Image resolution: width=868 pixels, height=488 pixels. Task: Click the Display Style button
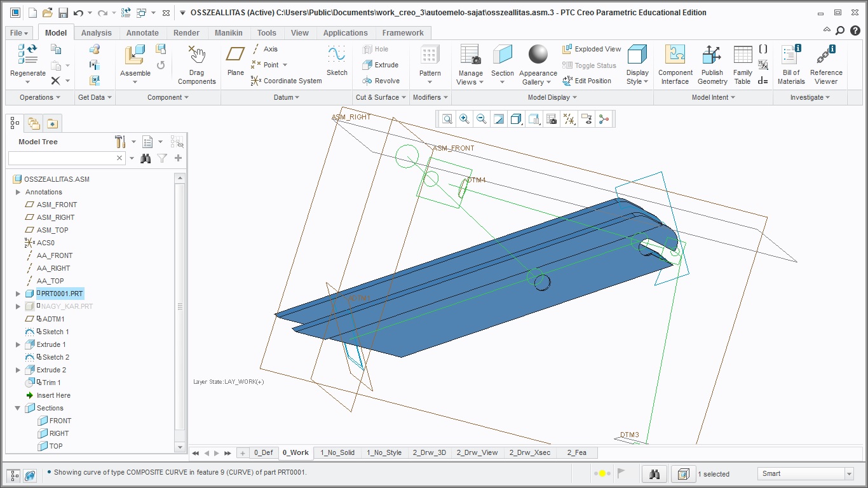tap(637, 65)
